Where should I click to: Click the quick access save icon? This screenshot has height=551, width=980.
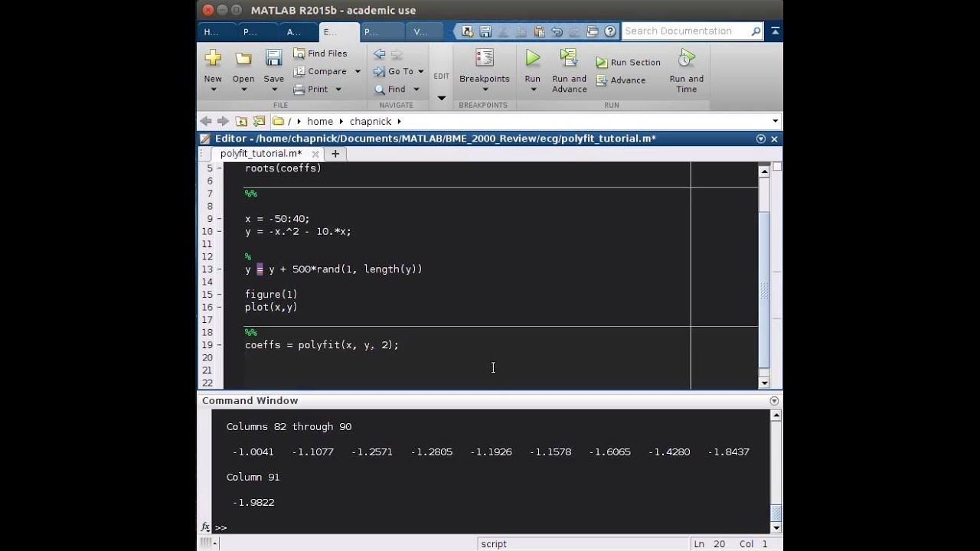click(485, 31)
